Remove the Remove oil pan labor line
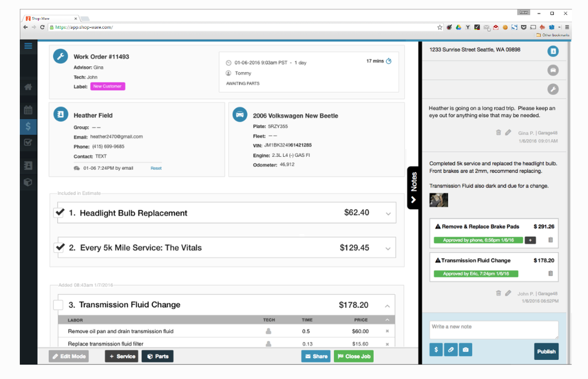The width and height of the screenshot is (588, 379). point(387,331)
